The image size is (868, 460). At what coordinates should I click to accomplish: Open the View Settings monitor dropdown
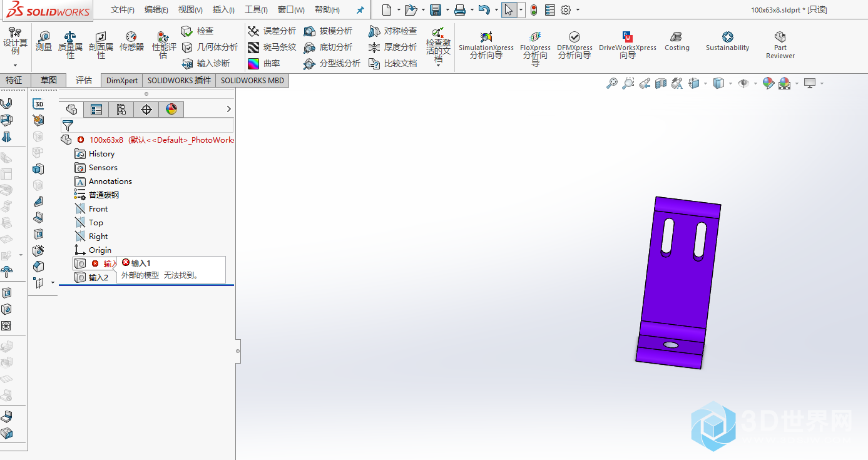822,83
